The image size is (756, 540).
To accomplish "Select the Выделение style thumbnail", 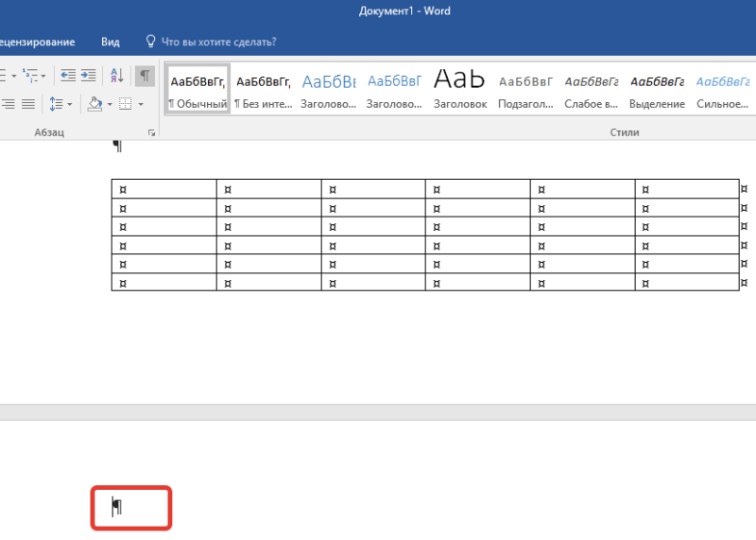I will [x=657, y=90].
